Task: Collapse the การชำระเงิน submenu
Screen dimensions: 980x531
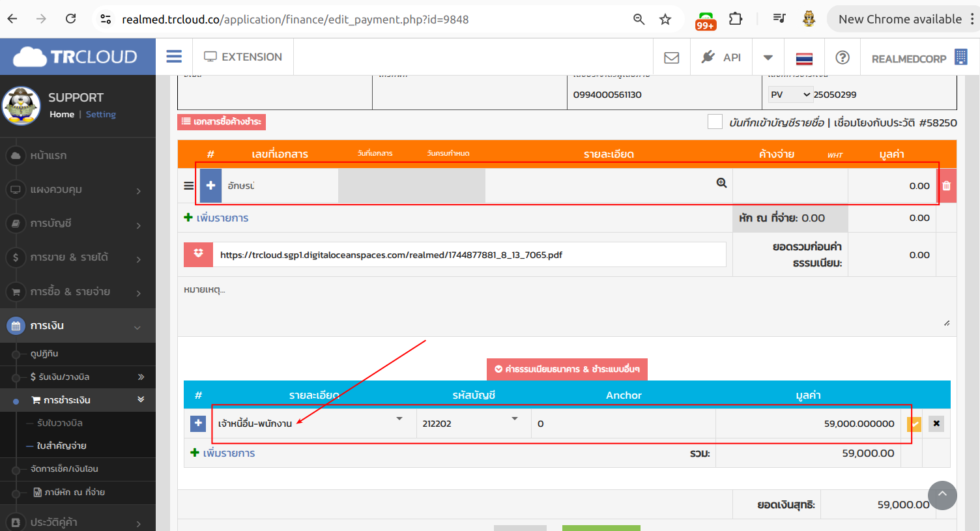Action: point(78,400)
